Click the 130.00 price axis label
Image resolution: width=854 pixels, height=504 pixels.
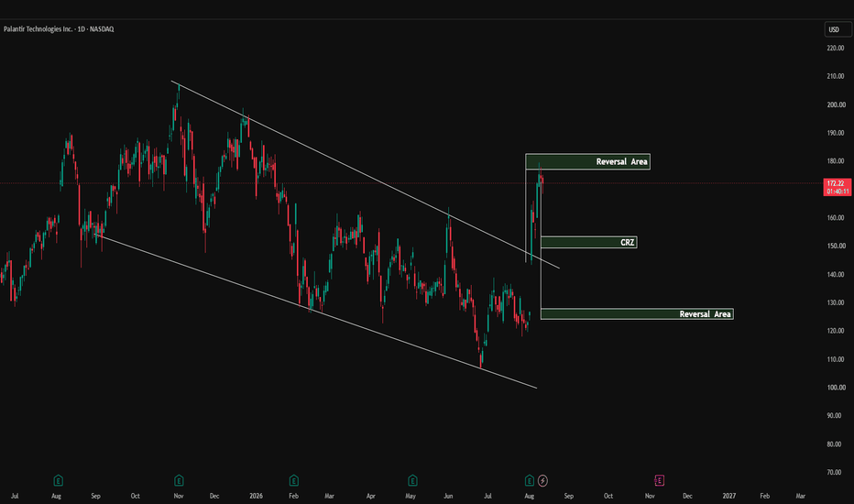point(836,303)
